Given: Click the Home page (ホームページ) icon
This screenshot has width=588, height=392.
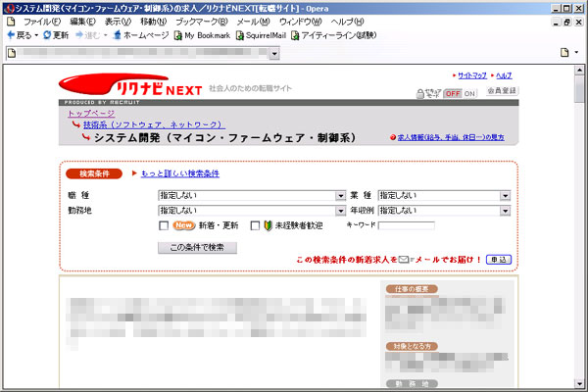Looking at the screenshot, I should [x=118, y=35].
